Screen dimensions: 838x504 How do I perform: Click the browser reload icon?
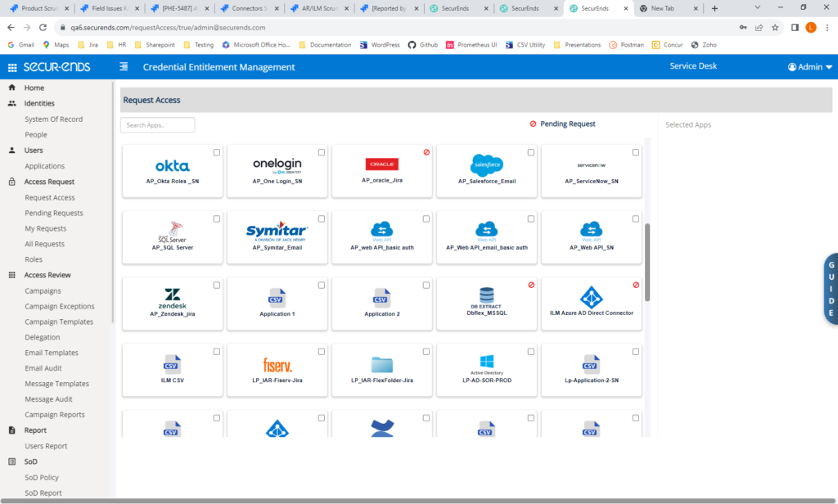[x=43, y=27]
